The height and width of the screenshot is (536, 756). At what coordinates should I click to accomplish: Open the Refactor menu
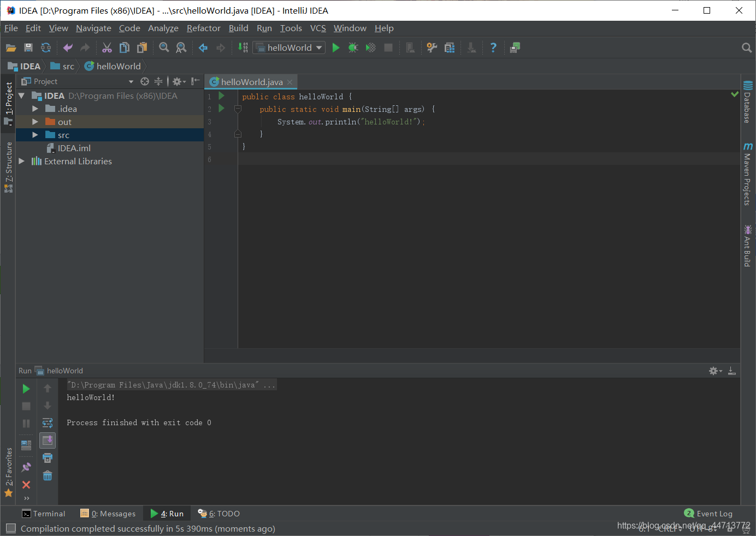(204, 28)
